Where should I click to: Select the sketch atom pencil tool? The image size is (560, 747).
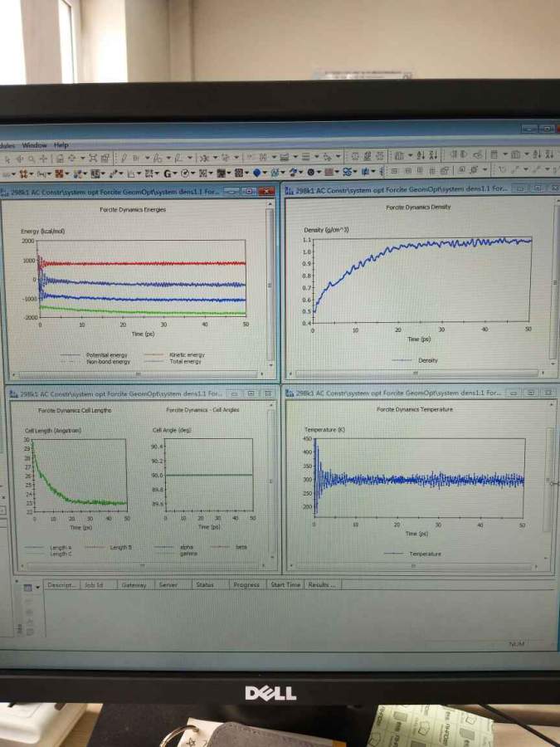coord(124,158)
